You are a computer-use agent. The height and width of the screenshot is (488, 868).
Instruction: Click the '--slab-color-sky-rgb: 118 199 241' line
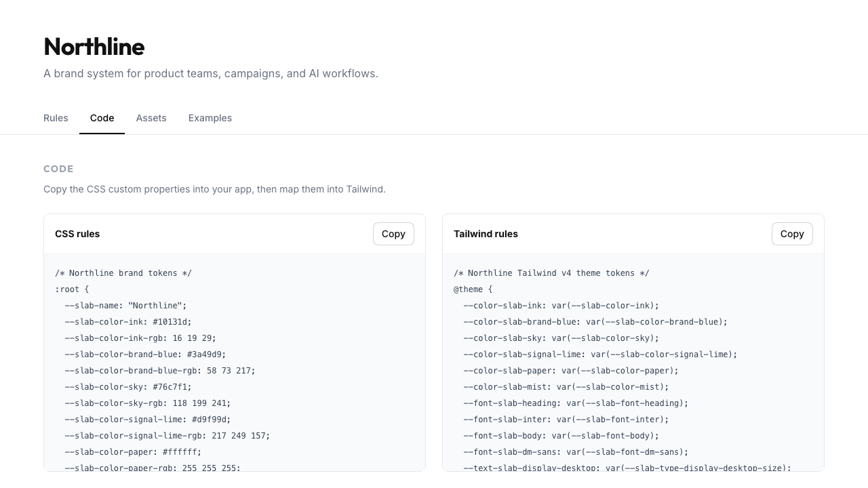coord(148,403)
